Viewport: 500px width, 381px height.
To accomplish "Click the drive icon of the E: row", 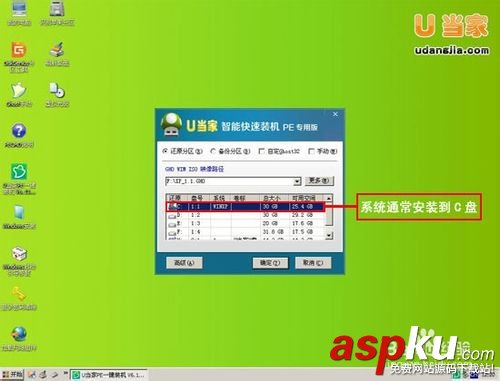I will (x=172, y=224).
